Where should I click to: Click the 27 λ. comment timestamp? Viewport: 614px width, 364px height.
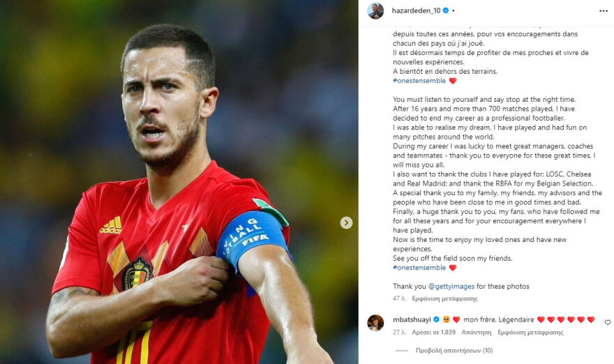(399, 333)
